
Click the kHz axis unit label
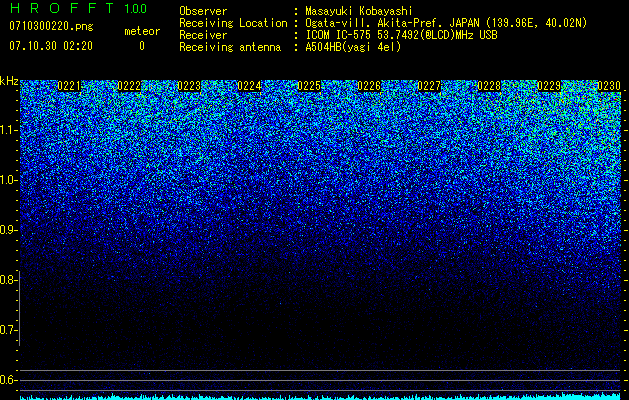point(9,81)
